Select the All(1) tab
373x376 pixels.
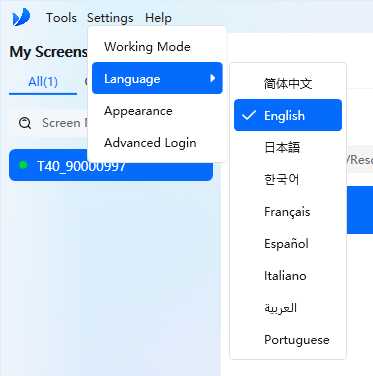43,82
